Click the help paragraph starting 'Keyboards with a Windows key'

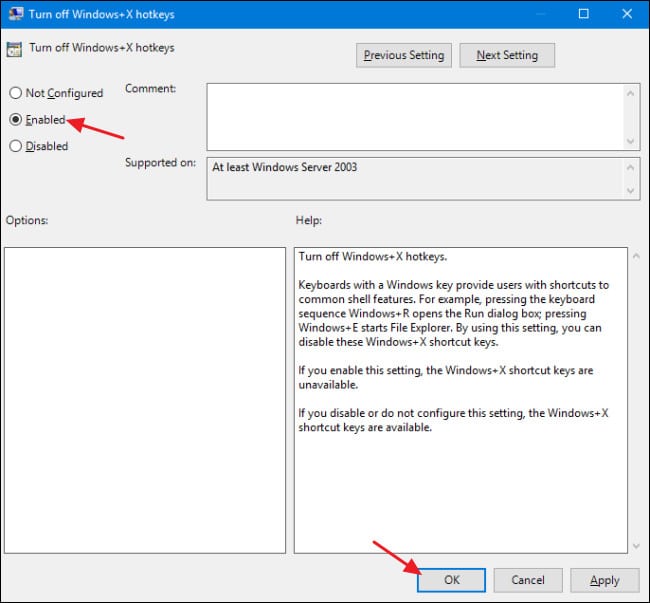coord(454,313)
